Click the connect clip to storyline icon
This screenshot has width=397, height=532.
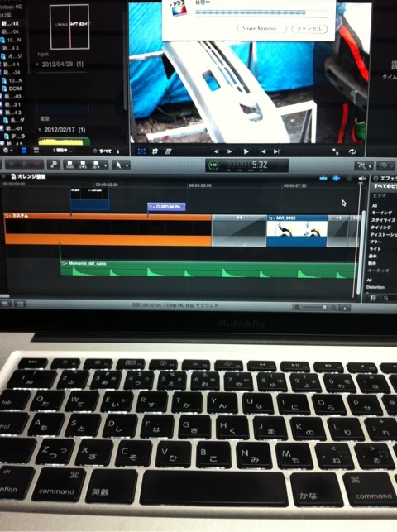click(70, 165)
